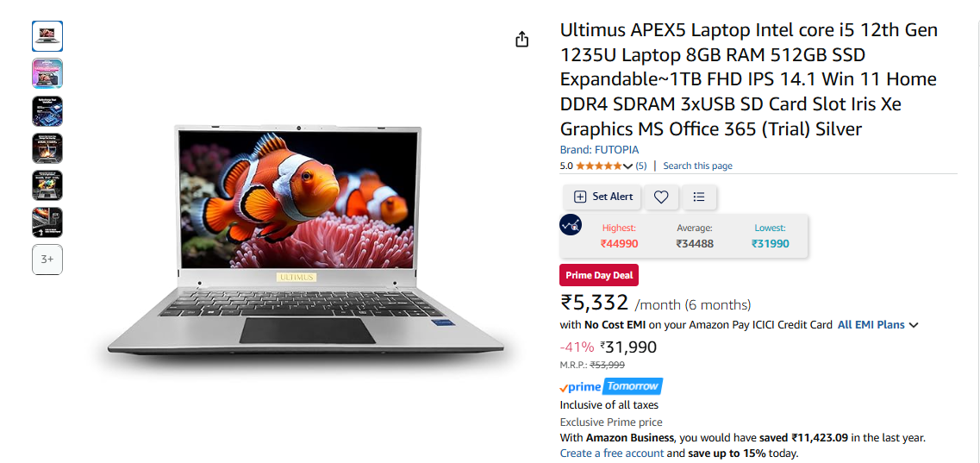980x463 pixels.
Task: Click the Prime Day Deal badge
Action: pyautogui.click(x=599, y=276)
